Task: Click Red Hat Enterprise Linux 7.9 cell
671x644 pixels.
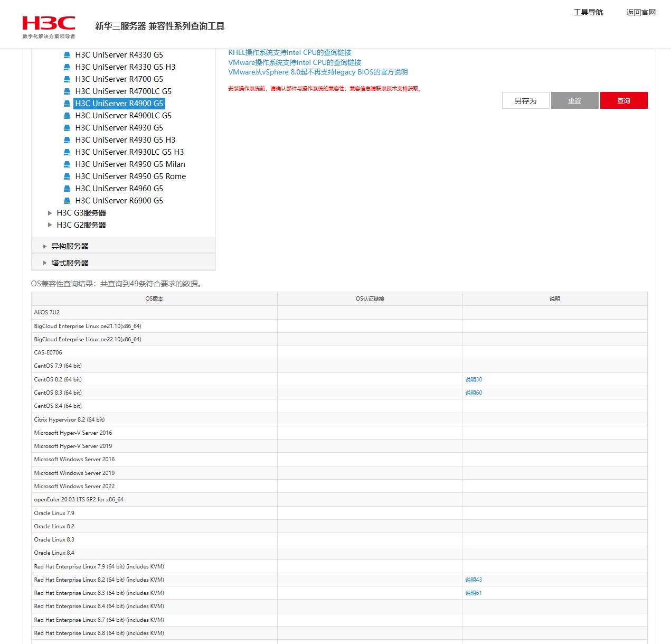Action: (x=154, y=566)
